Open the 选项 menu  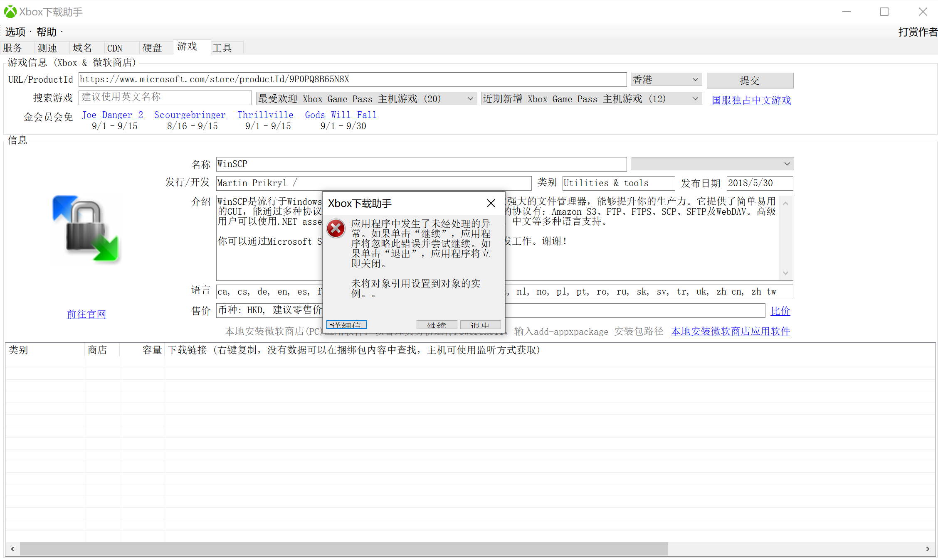point(15,32)
